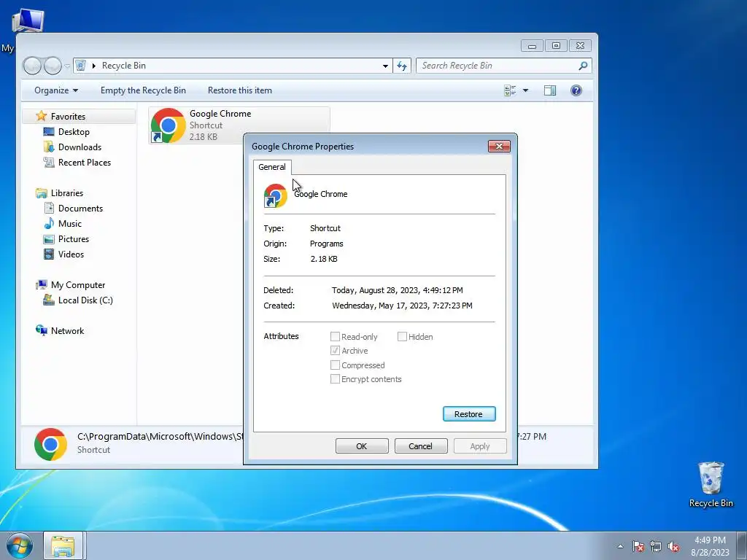The height and width of the screenshot is (560, 747).
Task: Click Windows Explorer taskbar icon
Action: coord(63,546)
